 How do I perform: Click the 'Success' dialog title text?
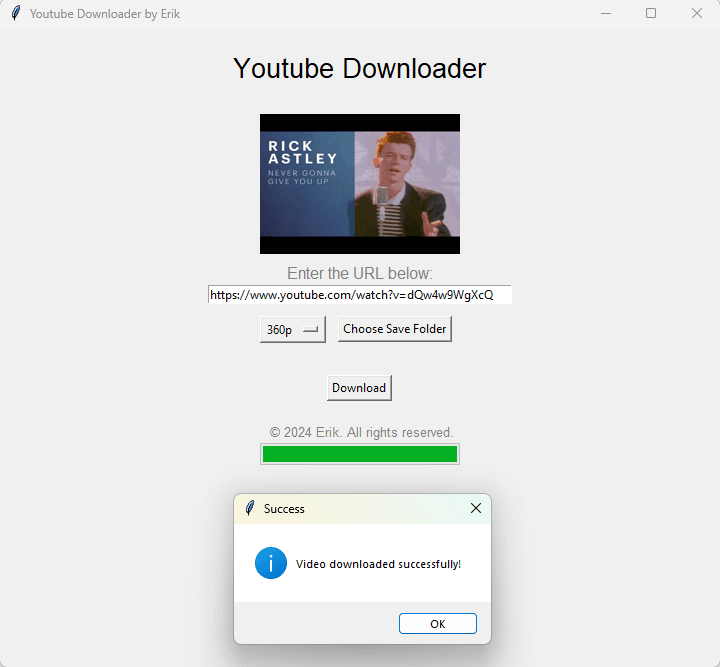pyautogui.click(x=284, y=509)
